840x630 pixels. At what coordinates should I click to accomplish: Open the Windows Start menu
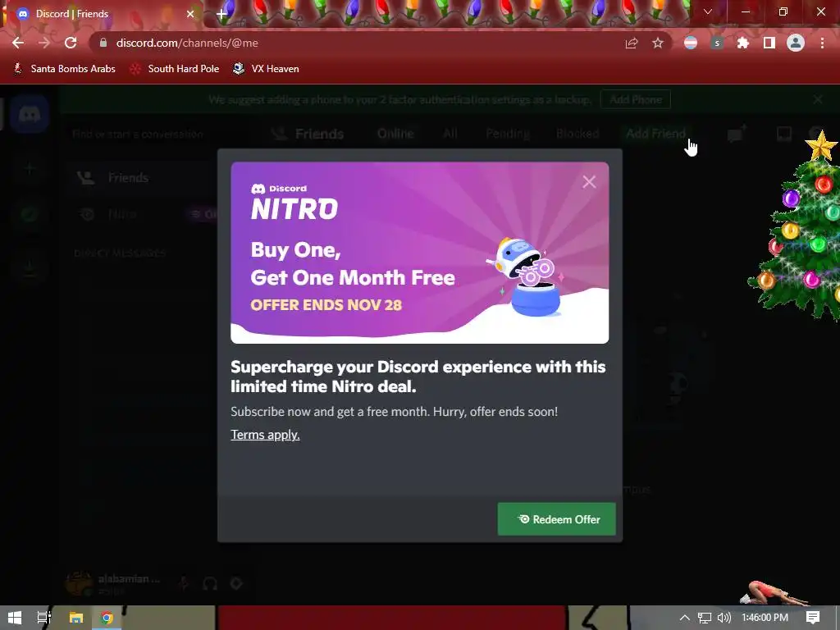coord(15,618)
